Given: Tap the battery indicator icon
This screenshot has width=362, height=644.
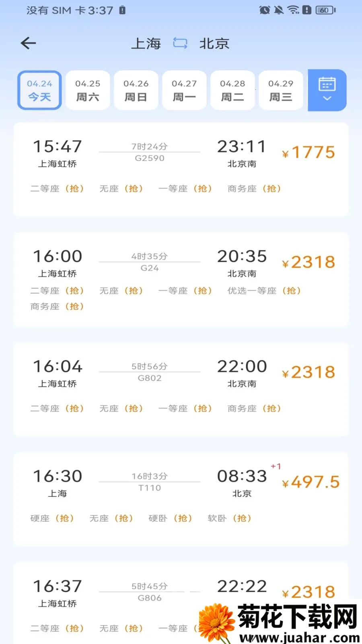Looking at the screenshot, I should [325, 10].
